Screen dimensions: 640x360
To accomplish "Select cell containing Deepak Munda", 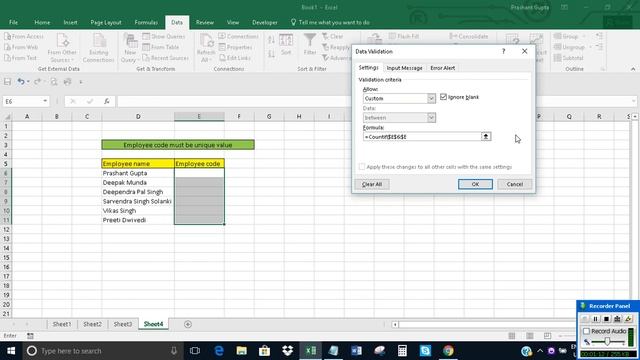I will tap(138, 182).
